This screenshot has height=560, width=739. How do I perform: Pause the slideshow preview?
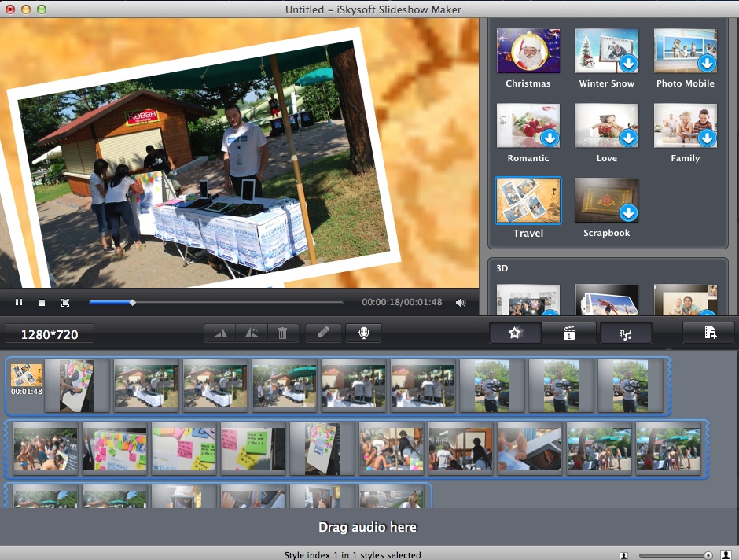19,302
